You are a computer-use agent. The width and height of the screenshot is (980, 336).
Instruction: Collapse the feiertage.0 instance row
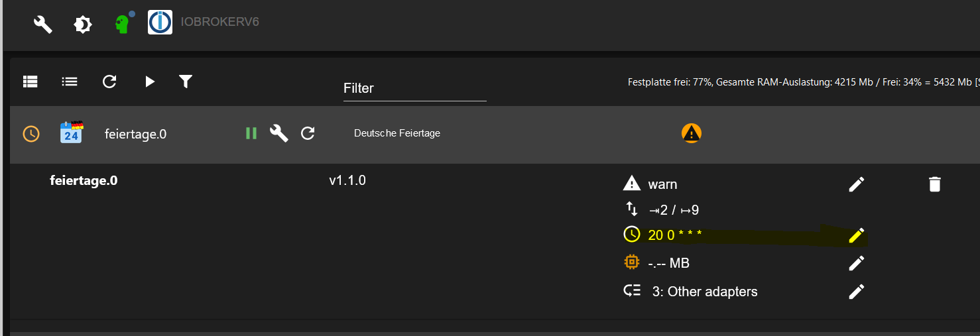tap(495, 133)
